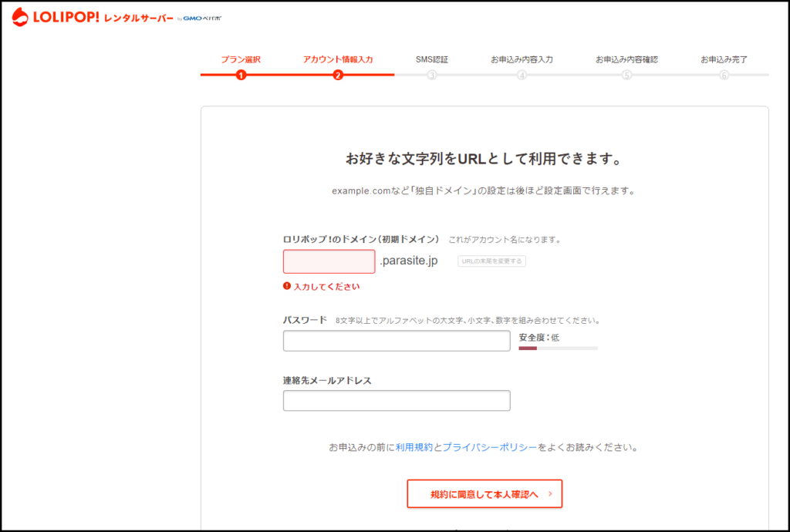The image size is (790, 532).
Task: Select the アカウント情報入力 step label
Action: pyautogui.click(x=338, y=59)
